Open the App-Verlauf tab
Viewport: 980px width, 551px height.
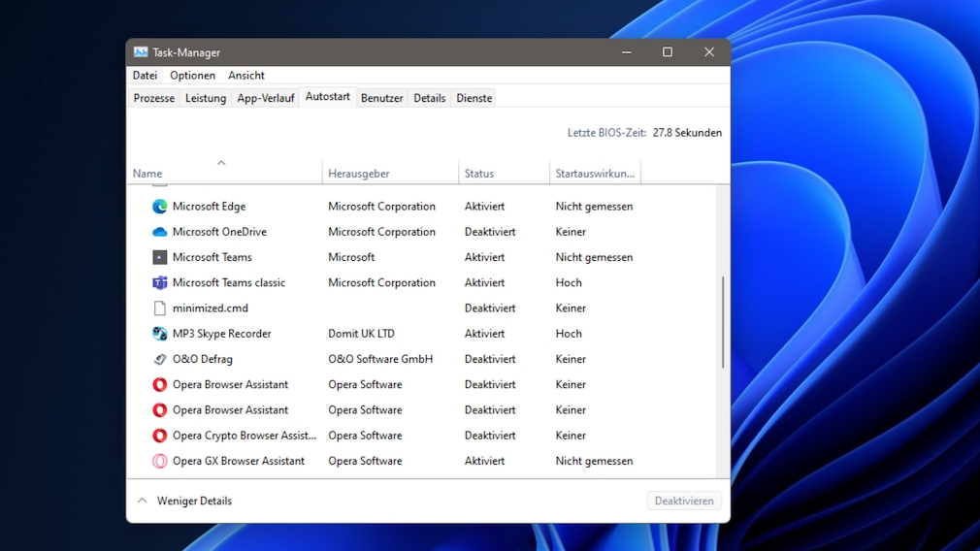[265, 98]
